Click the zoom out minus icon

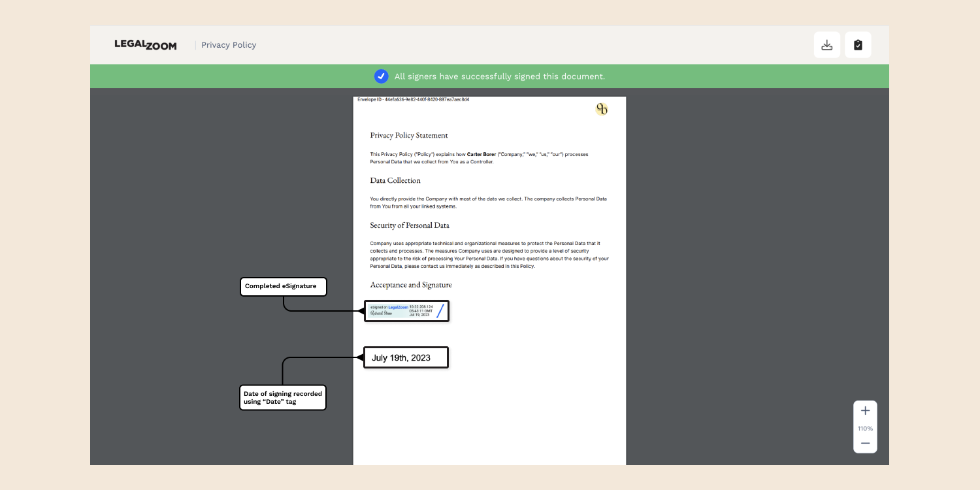point(865,443)
